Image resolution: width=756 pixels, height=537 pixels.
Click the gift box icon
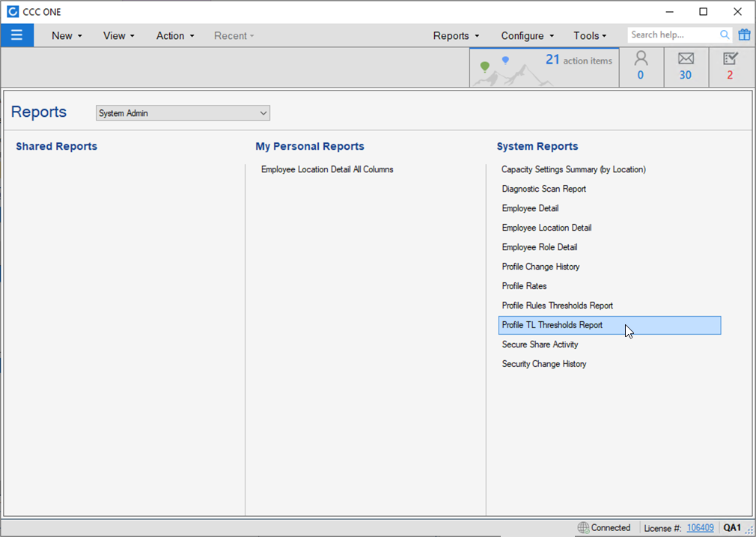coord(745,34)
